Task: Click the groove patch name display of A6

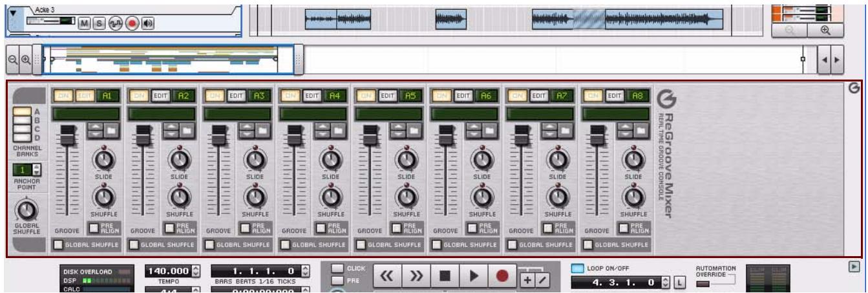Action: (x=464, y=114)
